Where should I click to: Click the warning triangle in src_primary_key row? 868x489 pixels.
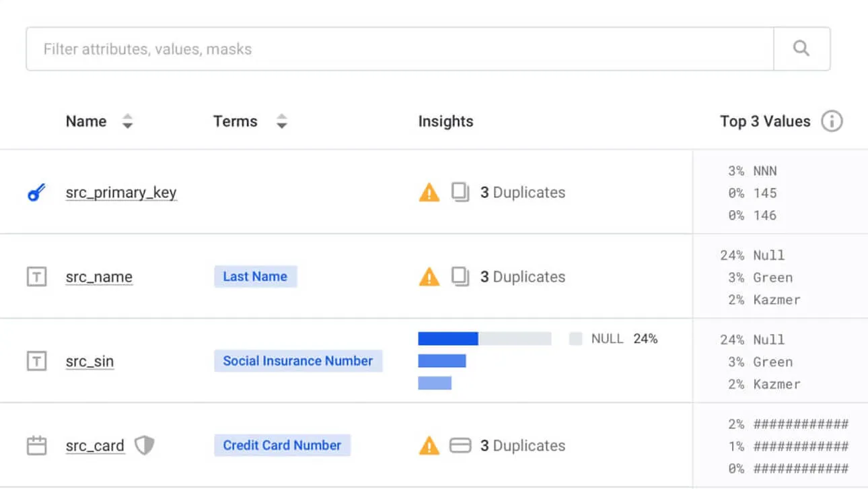[x=429, y=193]
